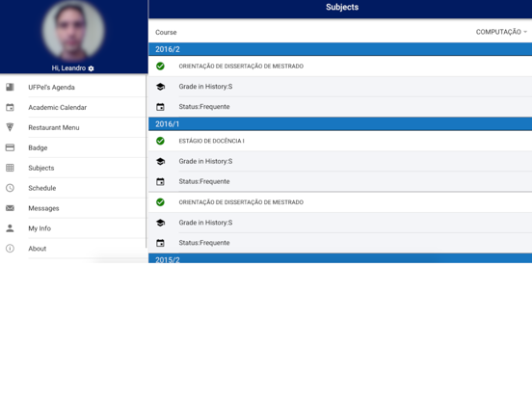Click calendar icon below ESTÁGIO DE DOCÊNCIA I grade

click(x=160, y=181)
